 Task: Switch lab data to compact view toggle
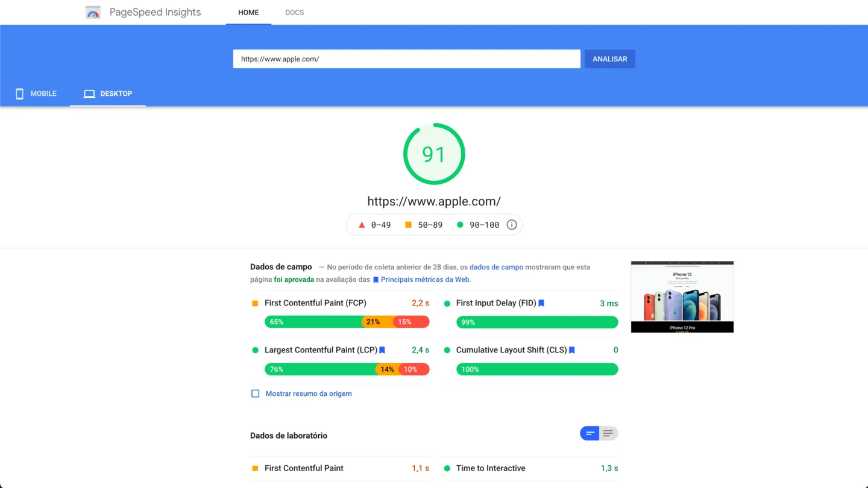(590, 433)
